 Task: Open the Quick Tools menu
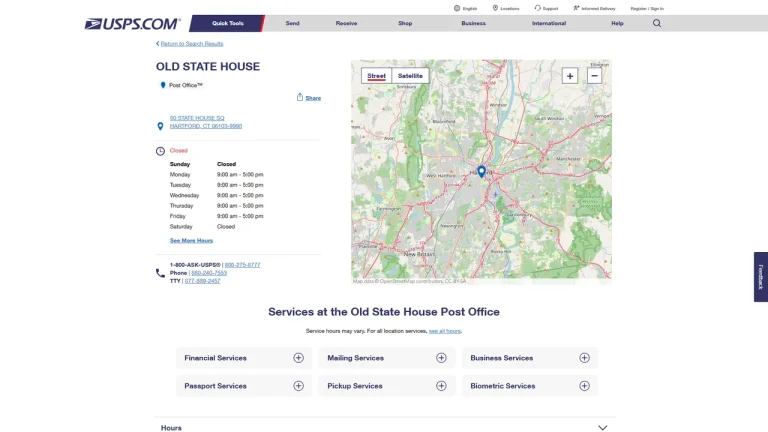[228, 23]
